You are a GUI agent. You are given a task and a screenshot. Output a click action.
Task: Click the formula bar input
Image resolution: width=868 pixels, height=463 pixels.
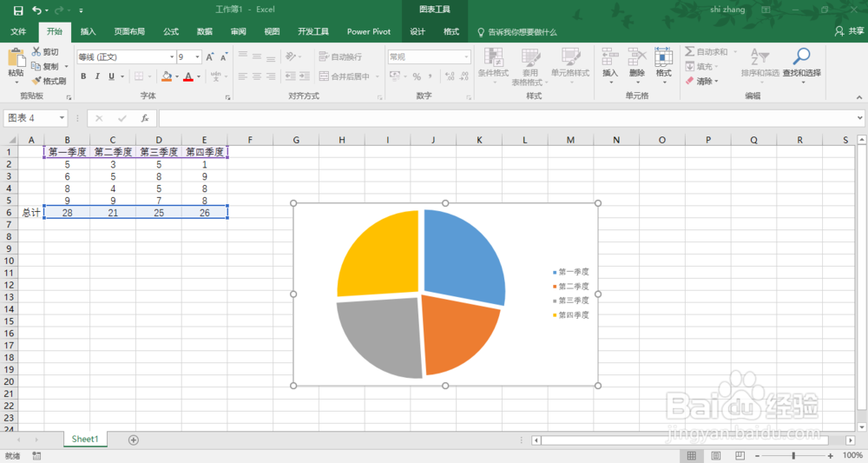[507, 118]
